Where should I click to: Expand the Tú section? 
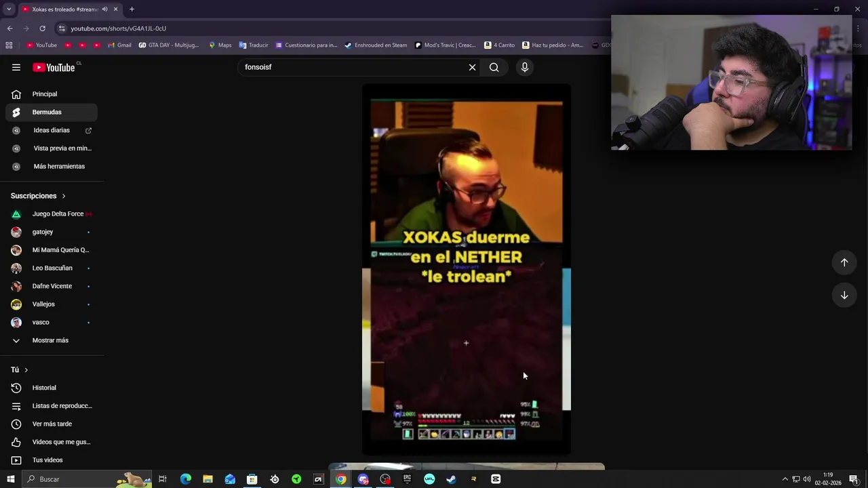pyautogui.click(x=20, y=370)
